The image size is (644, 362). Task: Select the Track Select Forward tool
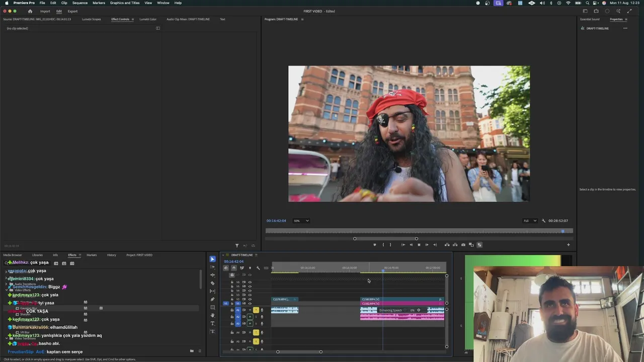pyautogui.click(x=212, y=267)
